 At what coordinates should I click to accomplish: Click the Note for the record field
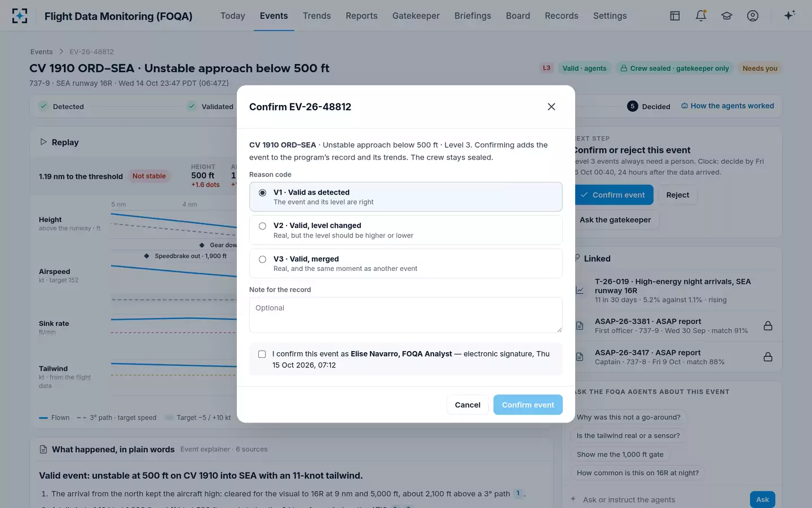pos(406,315)
